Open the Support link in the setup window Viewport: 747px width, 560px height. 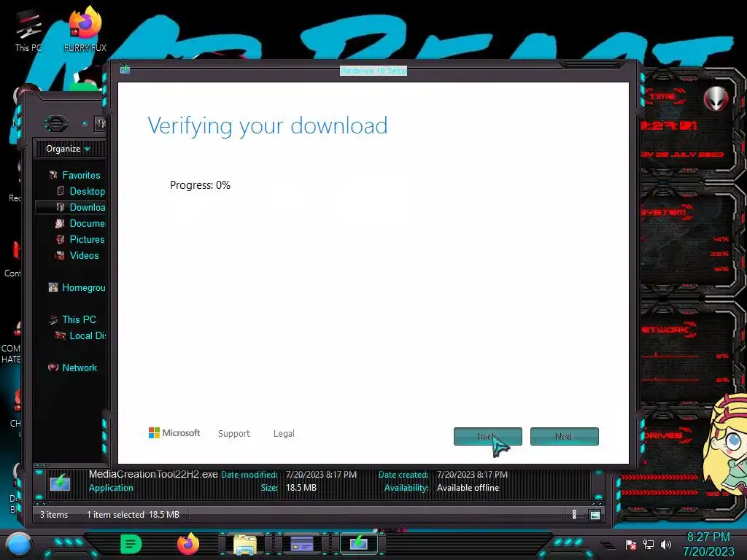(234, 433)
